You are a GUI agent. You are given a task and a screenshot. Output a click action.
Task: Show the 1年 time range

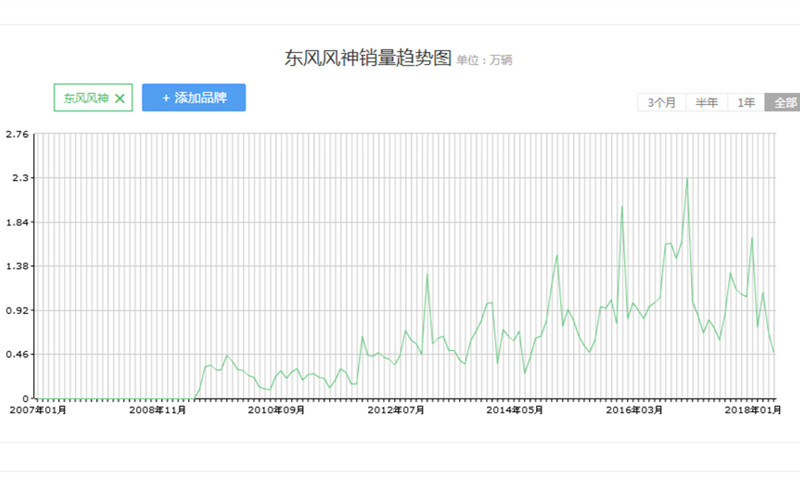click(x=746, y=102)
